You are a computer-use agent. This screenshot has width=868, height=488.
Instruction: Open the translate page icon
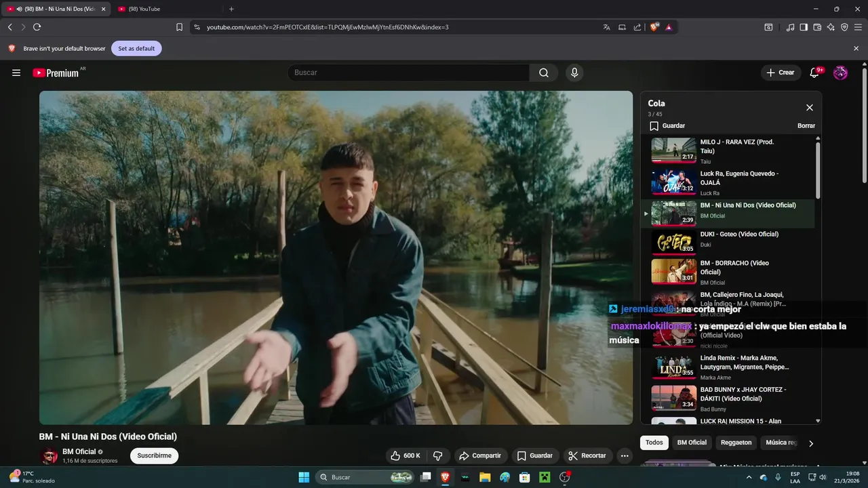point(606,27)
